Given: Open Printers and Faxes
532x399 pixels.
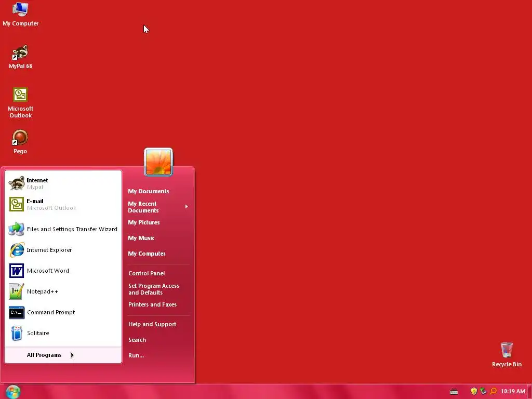Looking at the screenshot, I should coord(158,304).
